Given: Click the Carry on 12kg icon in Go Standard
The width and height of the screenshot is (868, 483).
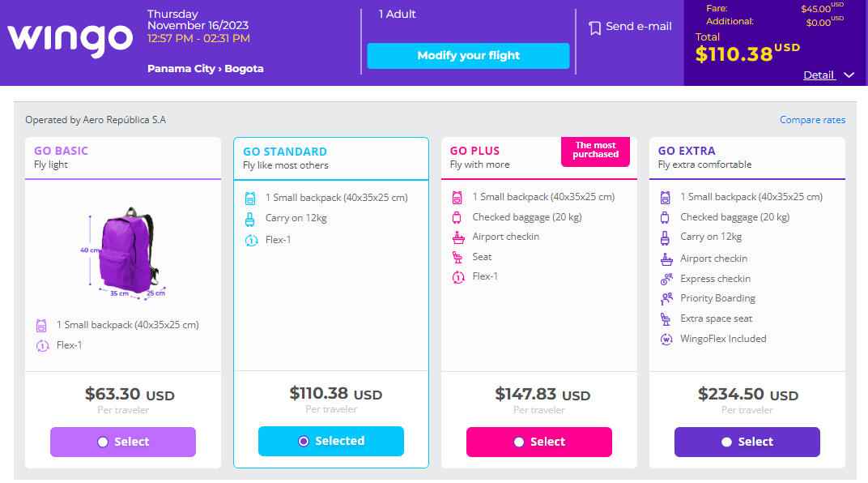Looking at the screenshot, I should click(x=250, y=220).
